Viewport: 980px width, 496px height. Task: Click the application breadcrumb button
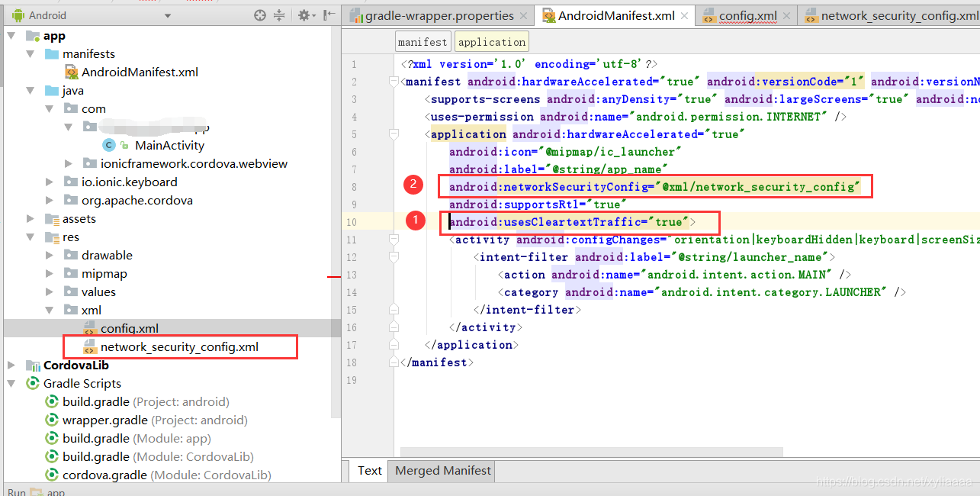tap(491, 41)
